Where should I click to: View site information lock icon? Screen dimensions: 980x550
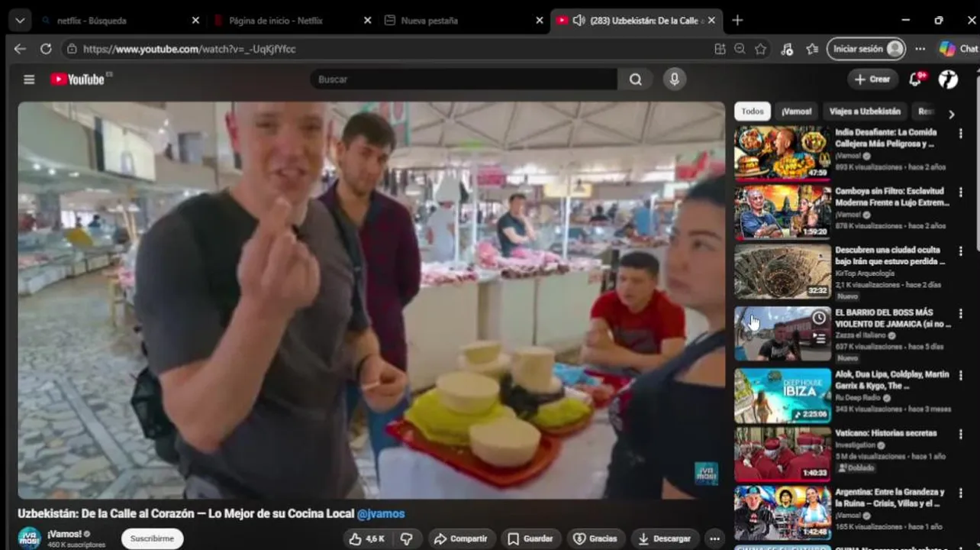pyautogui.click(x=72, y=49)
